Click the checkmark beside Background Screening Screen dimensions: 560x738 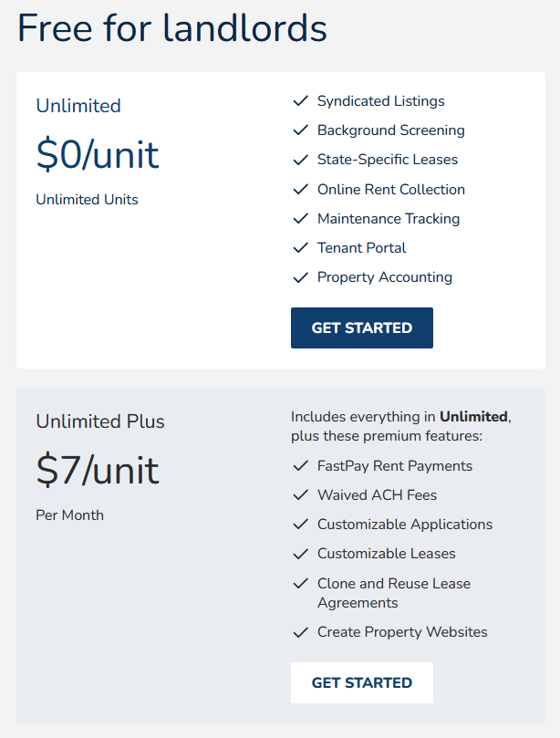tap(300, 130)
